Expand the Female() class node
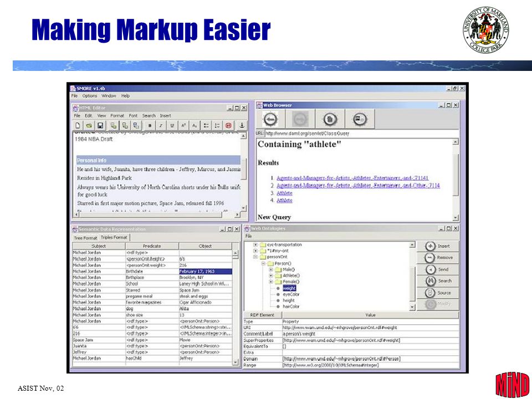532x399 pixels. (x=271, y=282)
